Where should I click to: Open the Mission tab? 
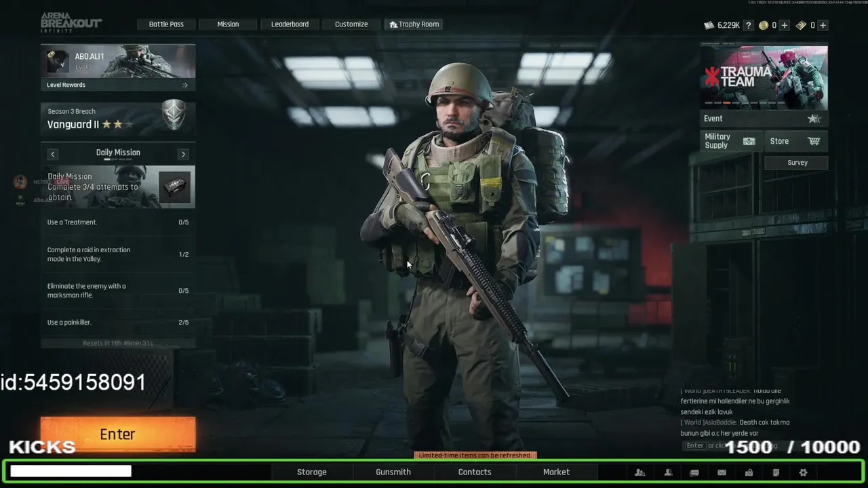pyautogui.click(x=228, y=24)
